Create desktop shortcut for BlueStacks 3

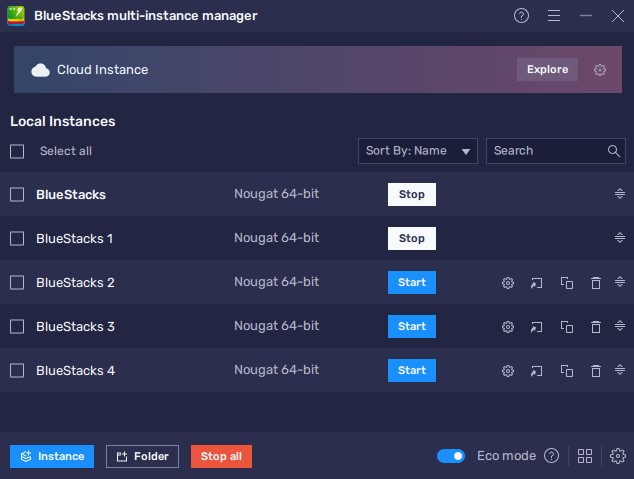[x=536, y=327]
